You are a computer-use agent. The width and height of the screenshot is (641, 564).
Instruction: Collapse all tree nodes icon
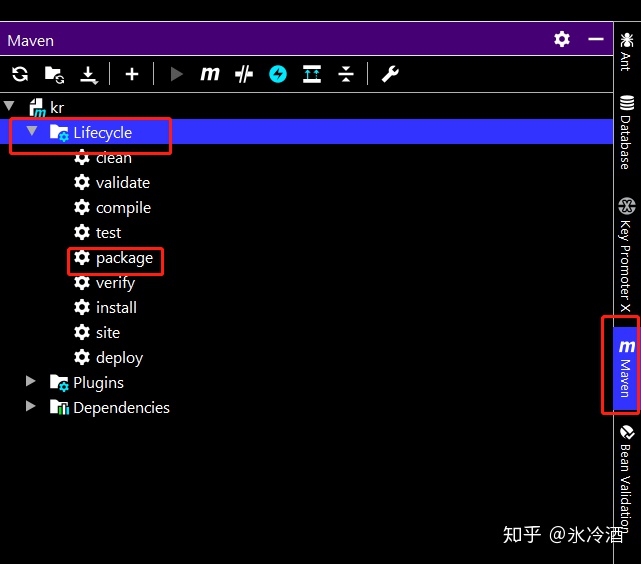[x=346, y=74]
